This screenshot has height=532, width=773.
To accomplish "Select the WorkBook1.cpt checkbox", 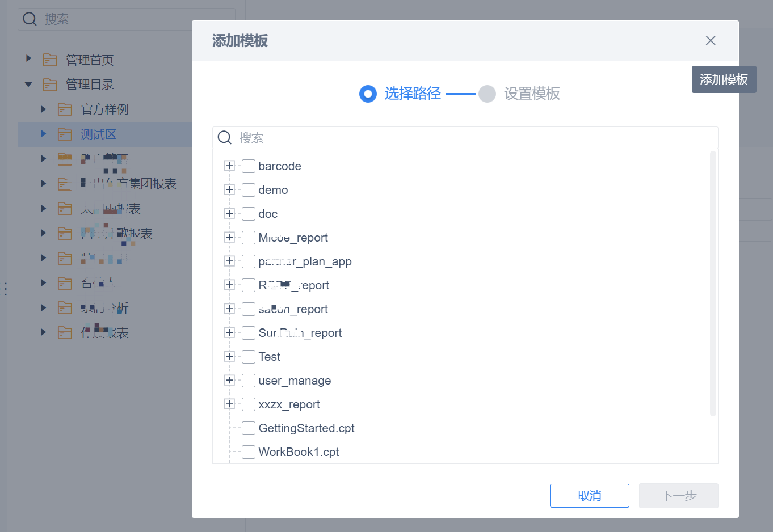I will tap(248, 452).
